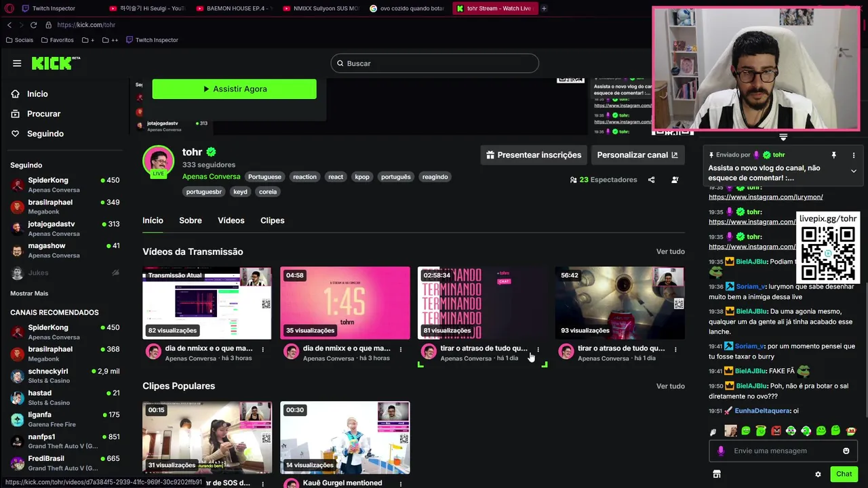Open offline channel Jukes
Screen dimensions: 868x488
click(x=65, y=272)
